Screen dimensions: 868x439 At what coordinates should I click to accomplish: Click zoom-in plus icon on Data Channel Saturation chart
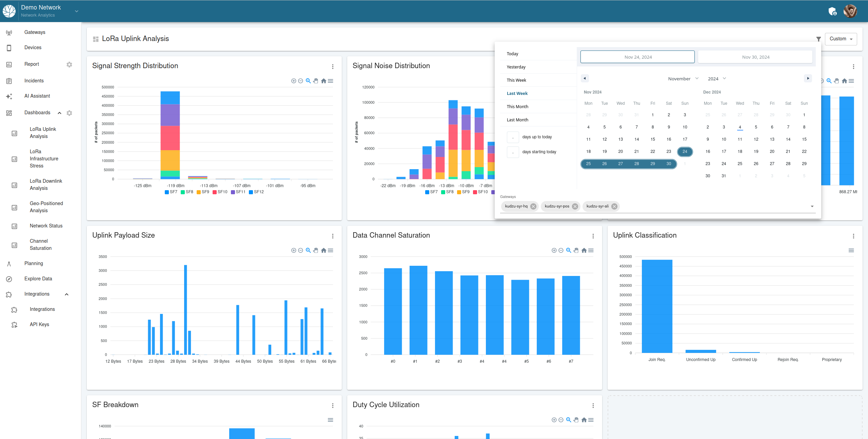[554, 250]
